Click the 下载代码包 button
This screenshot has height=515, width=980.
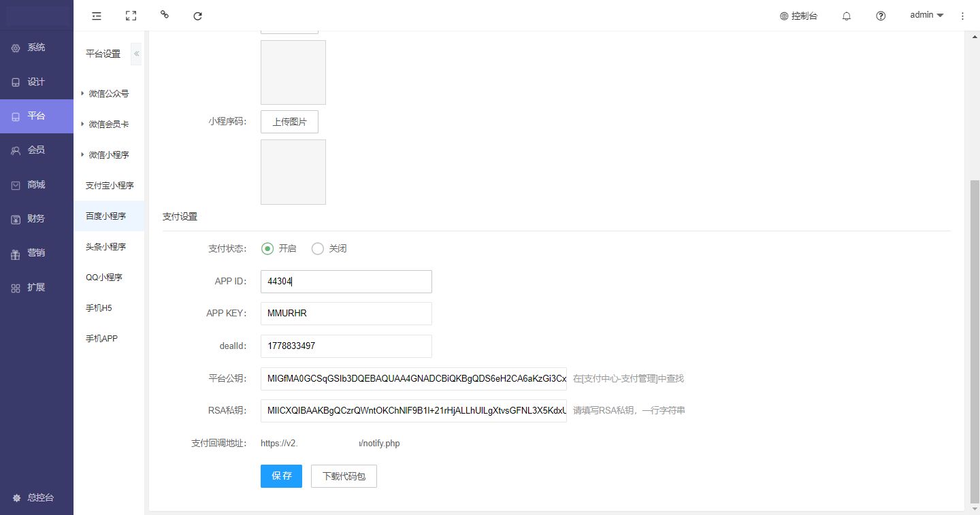pyautogui.click(x=344, y=476)
